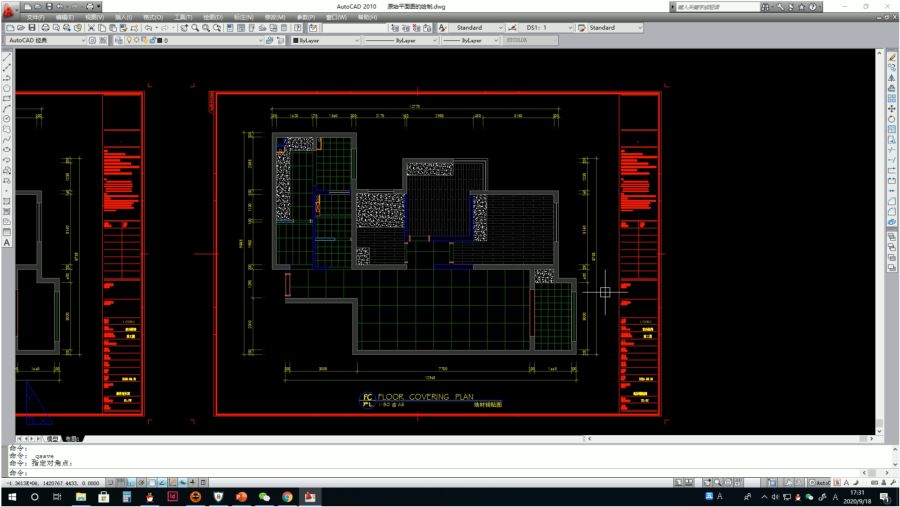Image resolution: width=900 pixels, height=507 pixels.
Task: Open the 文件(F) menu
Action: tap(35, 17)
